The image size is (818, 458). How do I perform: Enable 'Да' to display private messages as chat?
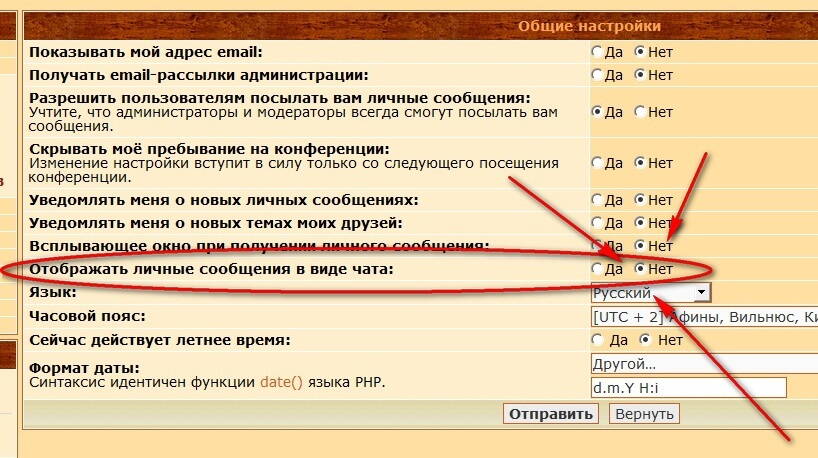pos(597,269)
